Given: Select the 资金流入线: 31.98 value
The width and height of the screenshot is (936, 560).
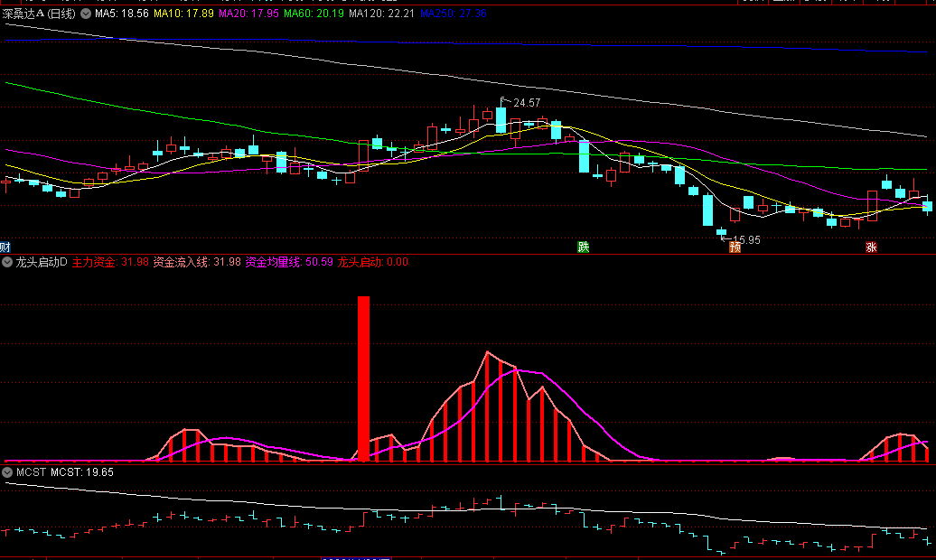Looking at the screenshot, I should pyautogui.click(x=197, y=262).
